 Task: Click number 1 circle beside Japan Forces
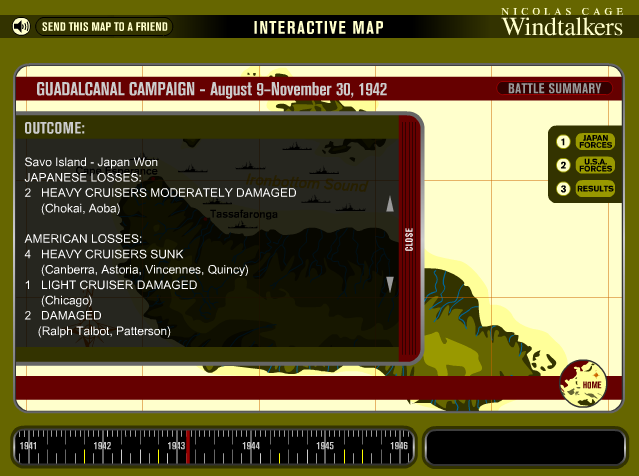click(563, 142)
